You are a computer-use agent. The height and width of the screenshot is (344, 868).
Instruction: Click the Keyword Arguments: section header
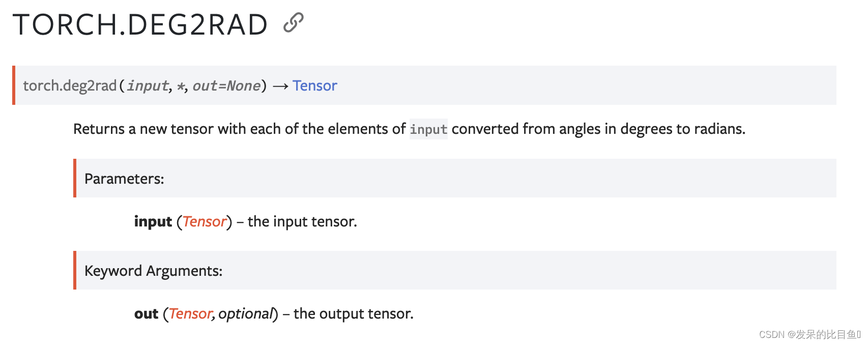click(153, 271)
